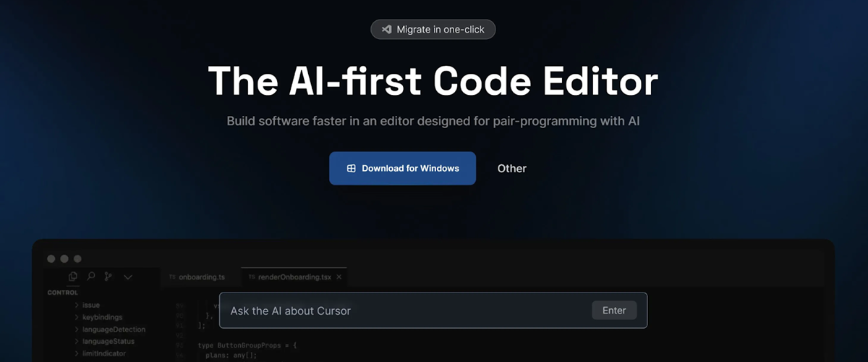
Task: Click the Download for Windows button
Action: [x=402, y=168]
